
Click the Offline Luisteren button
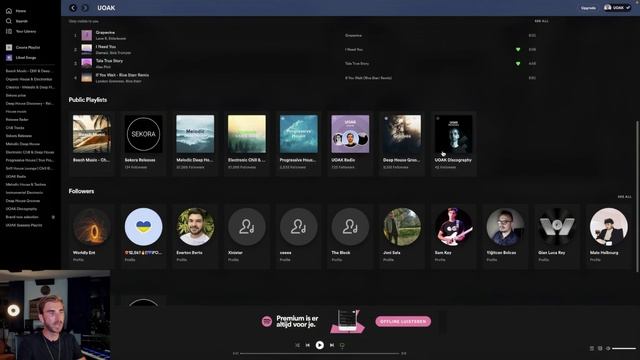point(403,321)
